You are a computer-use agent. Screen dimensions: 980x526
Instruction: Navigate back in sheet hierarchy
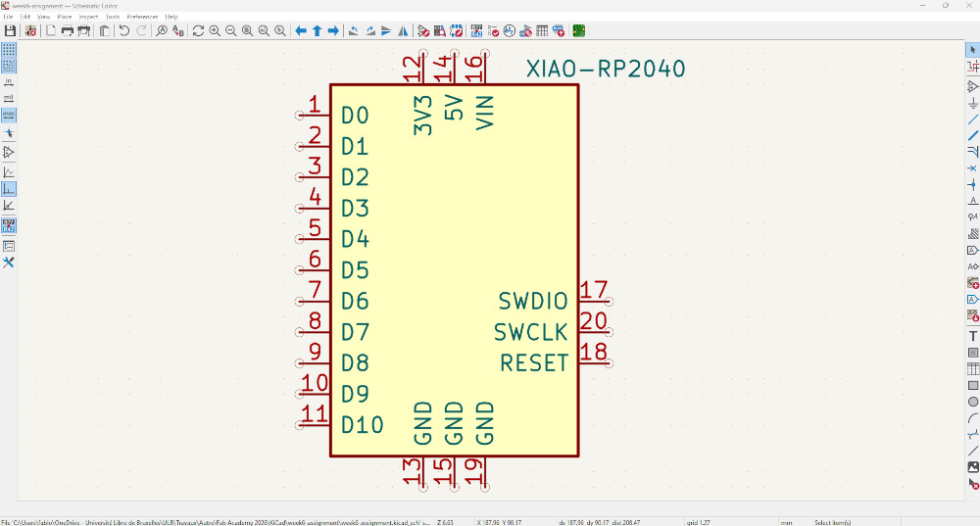pyautogui.click(x=301, y=30)
